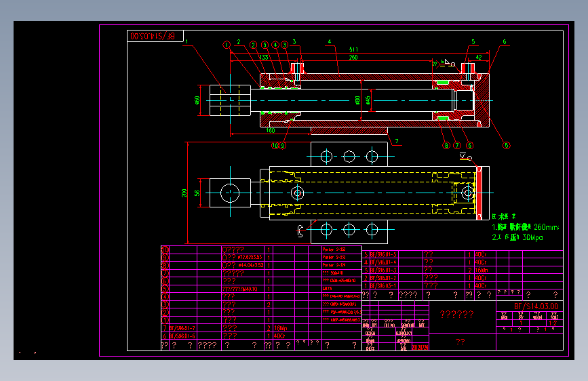Click circled balloon number 2
Screen dimensions: 588x381
pyautogui.click(x=254, y=45)
